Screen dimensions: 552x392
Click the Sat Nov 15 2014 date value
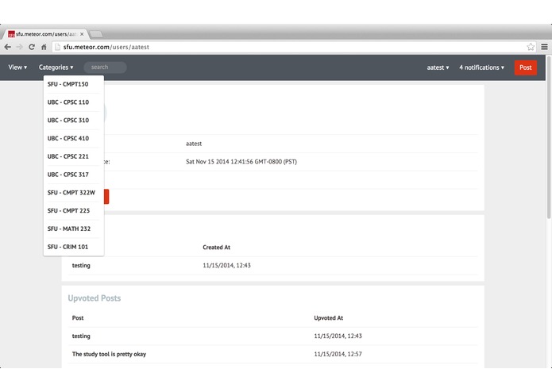[241, 162]
